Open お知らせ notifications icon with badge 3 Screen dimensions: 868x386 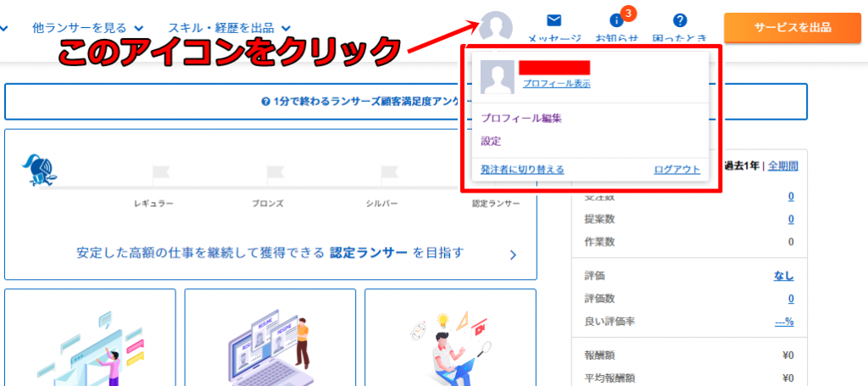click(x=616, y=21)
